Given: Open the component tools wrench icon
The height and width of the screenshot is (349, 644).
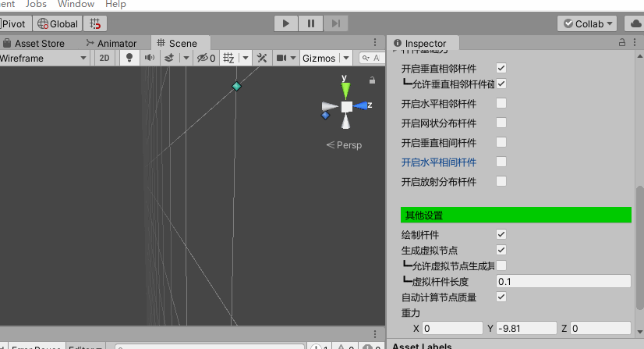Looking at the screenshot, I should pos(262,58).
